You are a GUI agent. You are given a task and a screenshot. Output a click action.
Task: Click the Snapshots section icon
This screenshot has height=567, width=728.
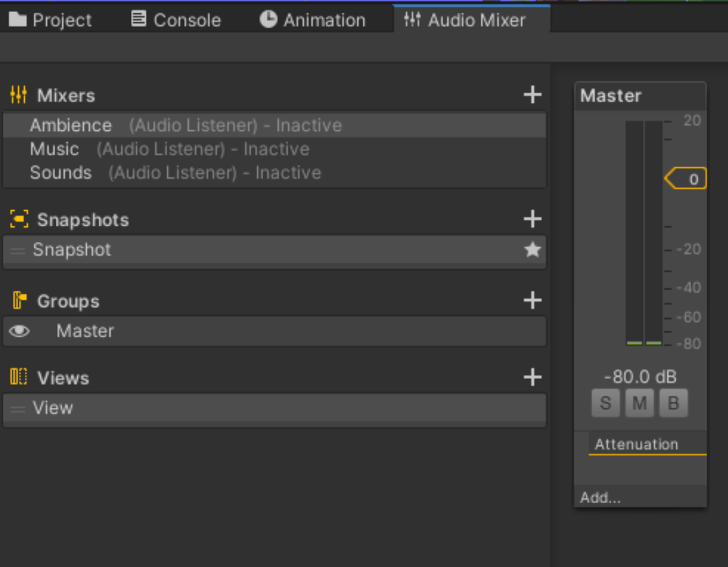coord(19,219)
